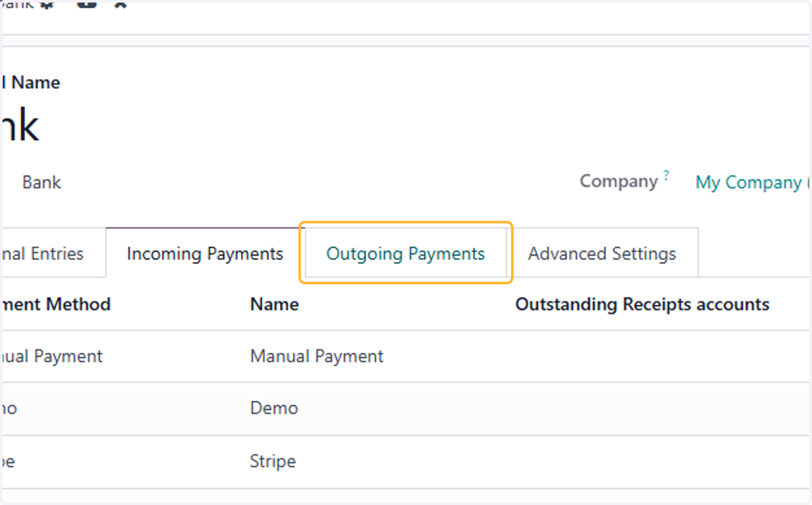
Task: Sort by the Name column header
Action: (x=275, y=305)
